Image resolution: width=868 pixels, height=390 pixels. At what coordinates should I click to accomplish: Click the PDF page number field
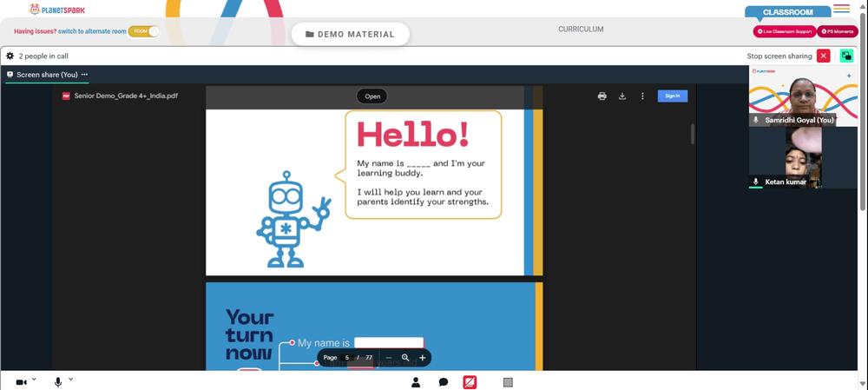(347, 358)
